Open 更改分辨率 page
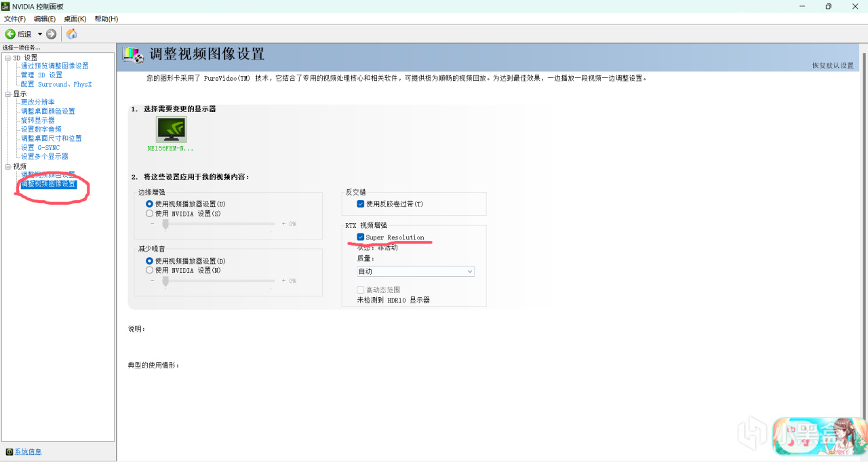The image size is (868, 462). pos(37,102)
